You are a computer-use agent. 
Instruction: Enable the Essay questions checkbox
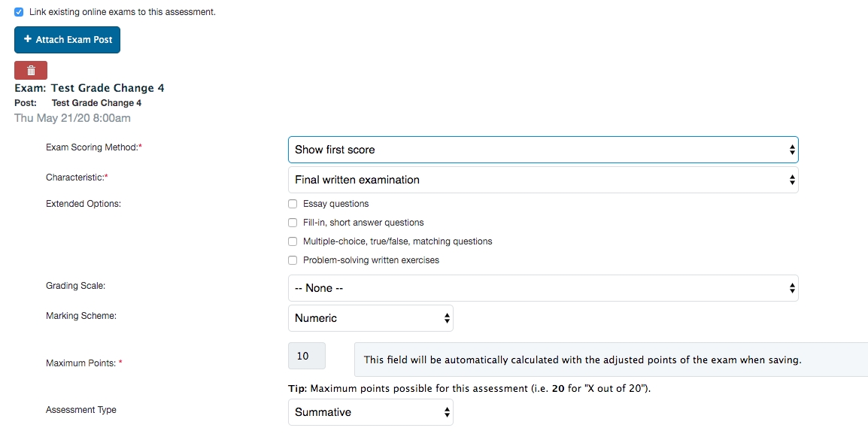coord(293,204)
